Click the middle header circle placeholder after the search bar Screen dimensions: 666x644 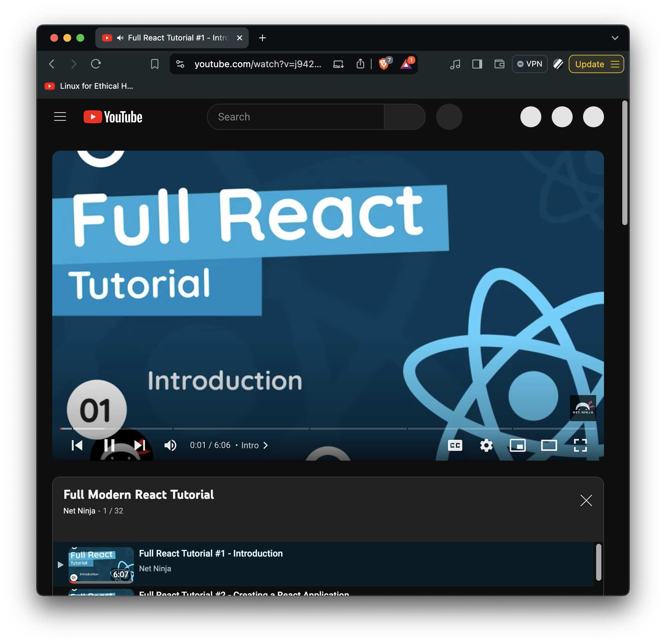click(x=562, y=117)
